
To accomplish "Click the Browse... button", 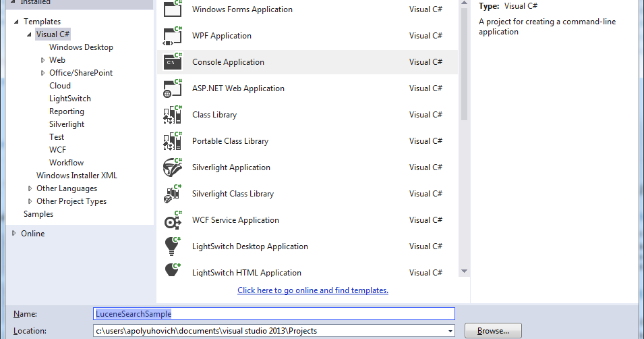I will point(493,331).
